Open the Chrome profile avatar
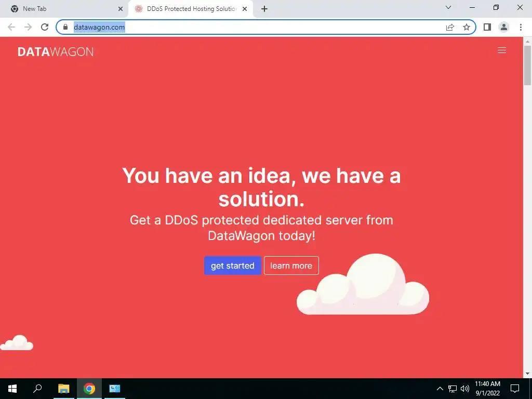The height and width of the screenshot is (399, 532). [504, 27]
